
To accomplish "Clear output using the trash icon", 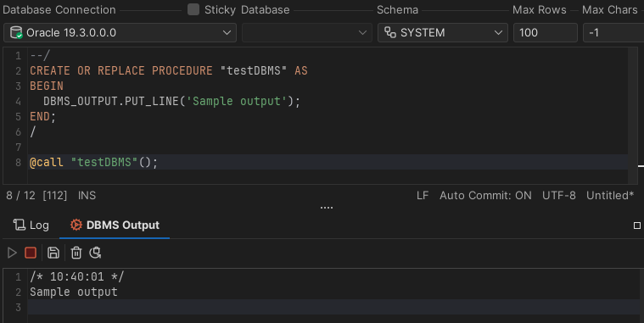I will pos(76,253).
